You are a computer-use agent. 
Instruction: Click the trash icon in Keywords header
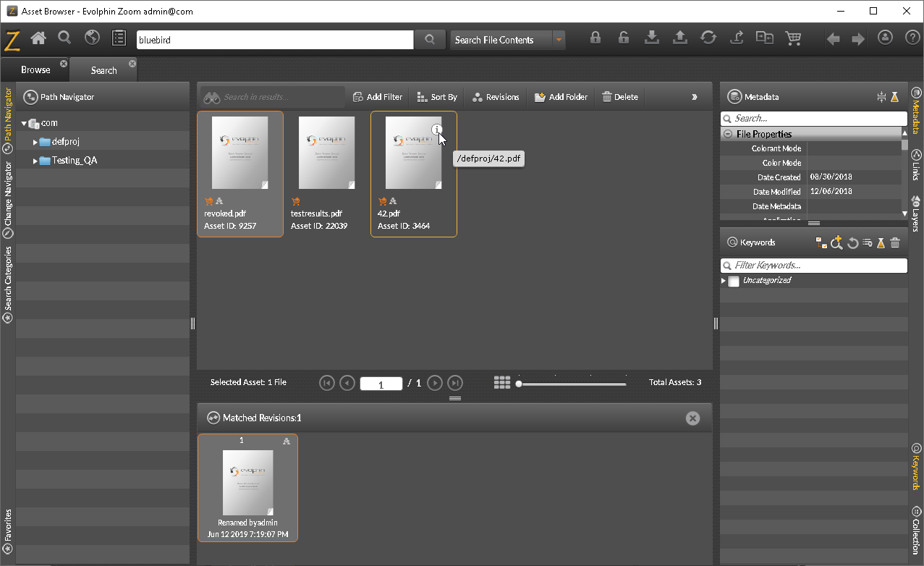pos(895,243)
